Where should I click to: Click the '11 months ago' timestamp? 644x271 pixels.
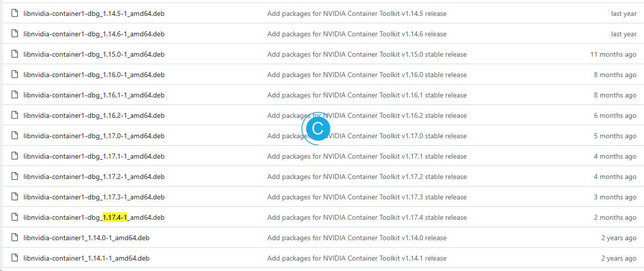click(613, 54)
